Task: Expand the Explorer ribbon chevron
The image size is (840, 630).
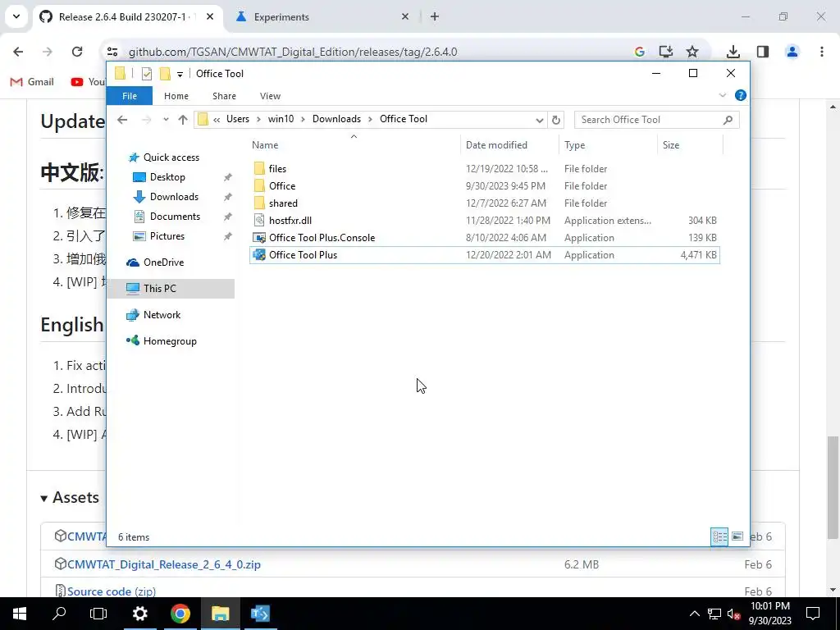Action: [722, 95]
